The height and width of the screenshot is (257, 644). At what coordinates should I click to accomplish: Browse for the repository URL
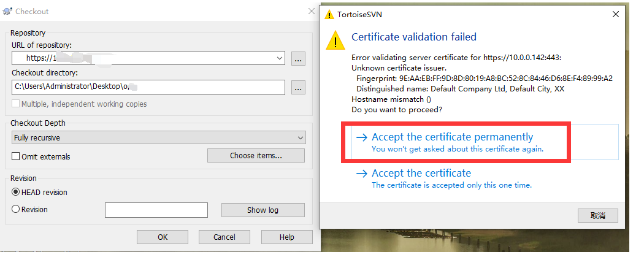pyautogui.click(x=298, y=58)
